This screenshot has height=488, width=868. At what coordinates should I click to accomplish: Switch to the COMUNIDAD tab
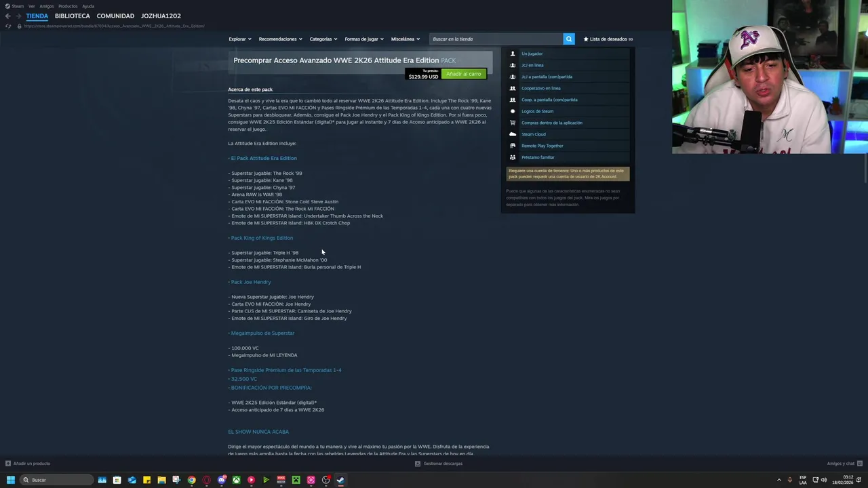[115, 16]
